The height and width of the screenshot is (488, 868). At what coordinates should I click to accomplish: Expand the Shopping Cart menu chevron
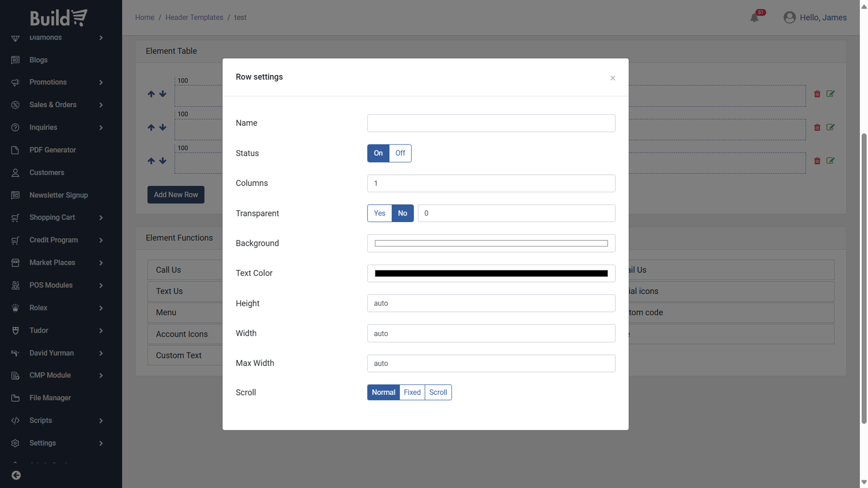(101, 218)
